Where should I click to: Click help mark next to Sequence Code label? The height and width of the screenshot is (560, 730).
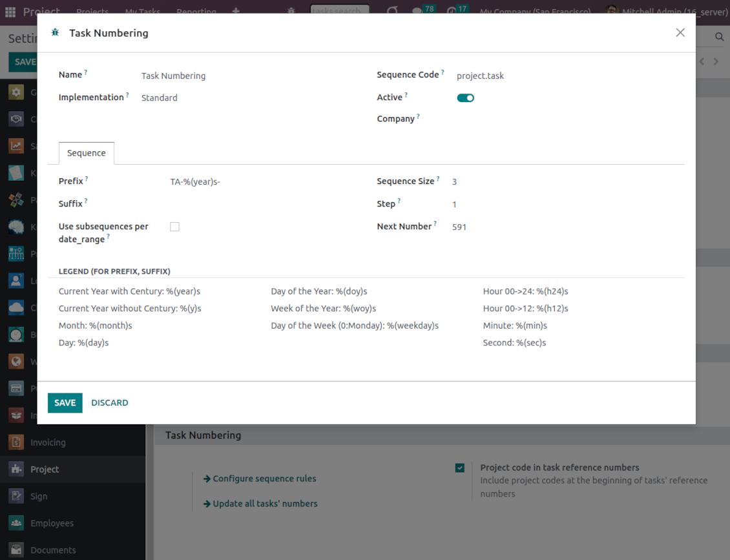pos(443,72)
